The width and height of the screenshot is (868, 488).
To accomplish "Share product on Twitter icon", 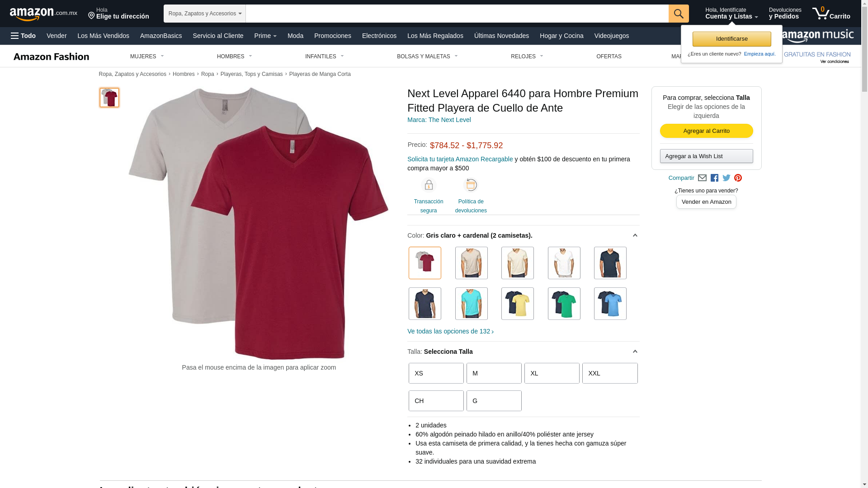I will click(726, 178).
